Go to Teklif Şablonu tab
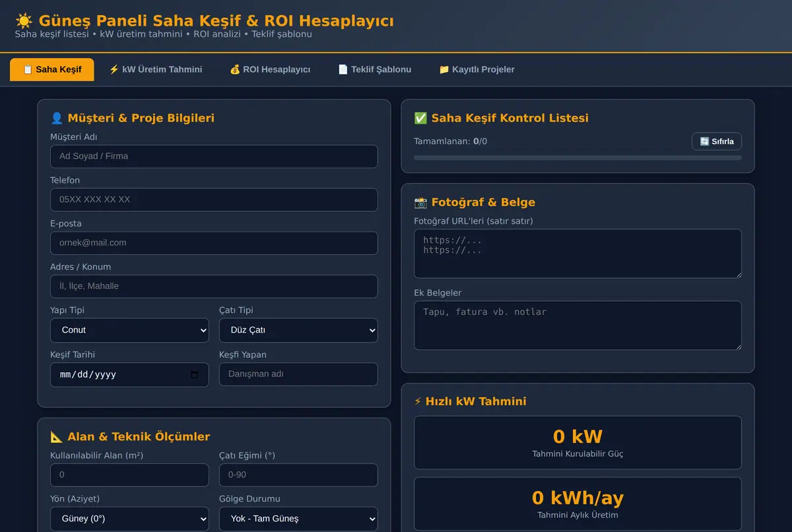Image resolution: width=792 pixels, height=532 pixels. (x=374, y=69)
